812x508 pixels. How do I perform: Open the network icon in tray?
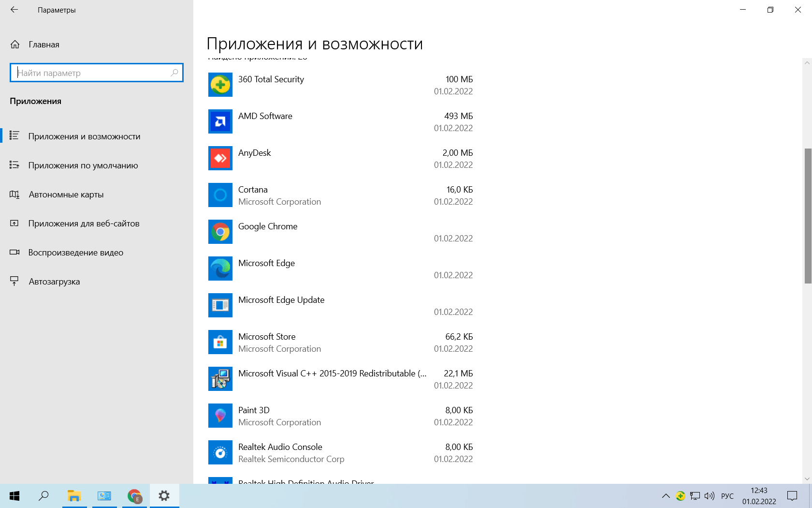[x=695, y=496]
